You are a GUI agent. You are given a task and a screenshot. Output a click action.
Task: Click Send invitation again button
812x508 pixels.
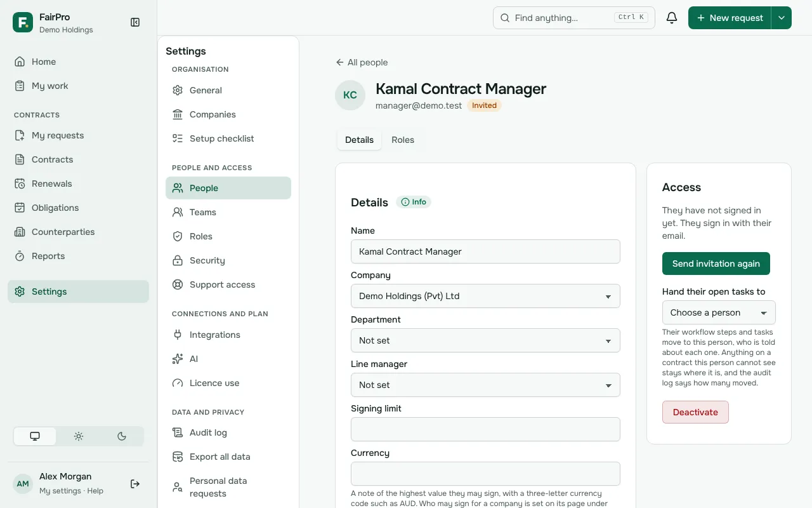(x=716, y=264)
